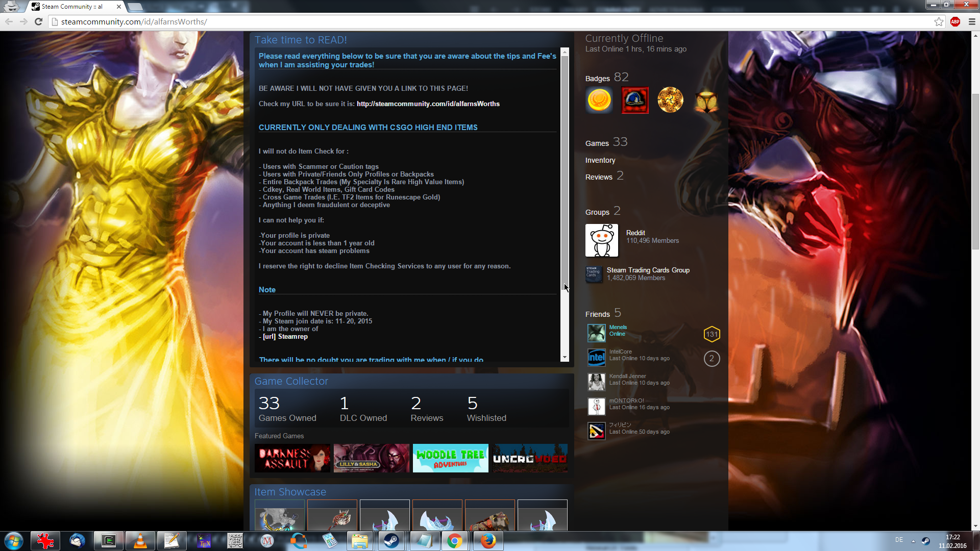This screenshot has height=551, width=980.
Task: Open Steam Trading Cards Group icon
Action: 594,274
